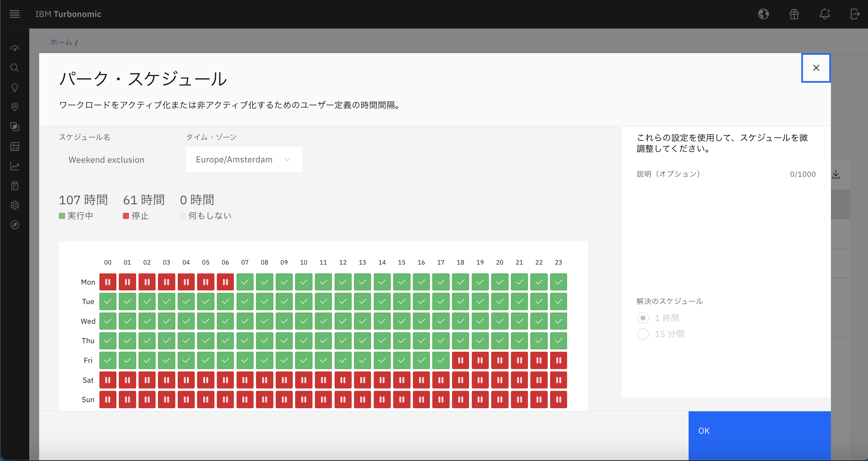Click the gift box icon
This screenshot has height=461, width=868.
[x=794, y=14]
